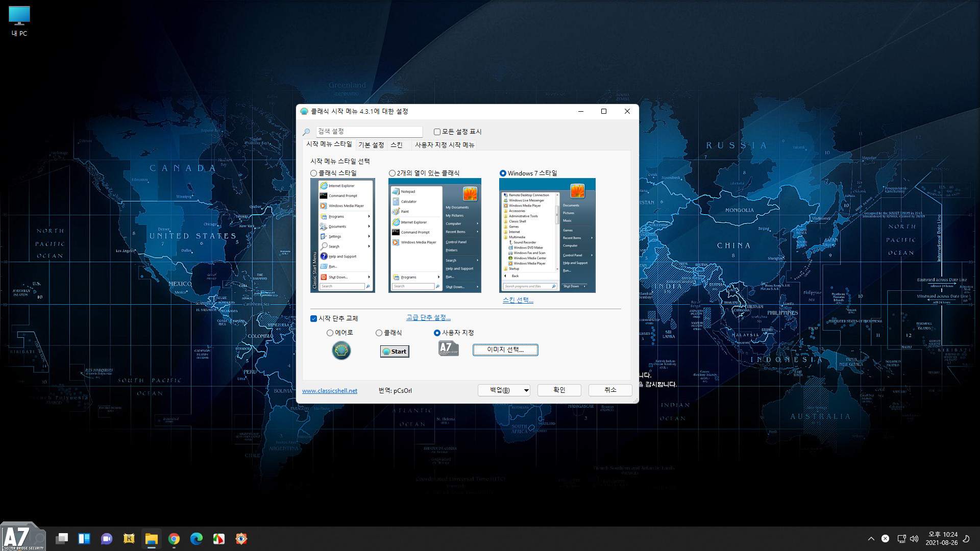The image size is (980, 551).
Task: Open the 스킨 선택... link
Action: 518,300
